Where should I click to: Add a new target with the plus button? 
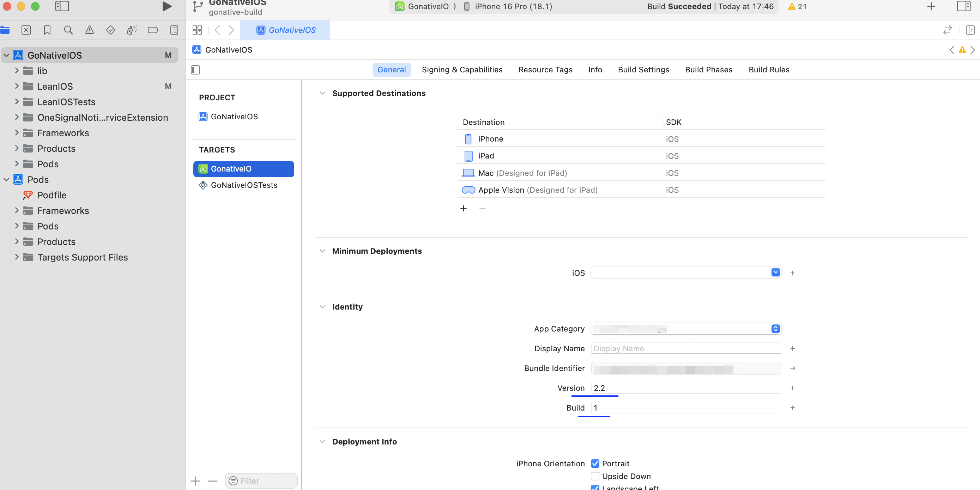[x=195, y=481]
